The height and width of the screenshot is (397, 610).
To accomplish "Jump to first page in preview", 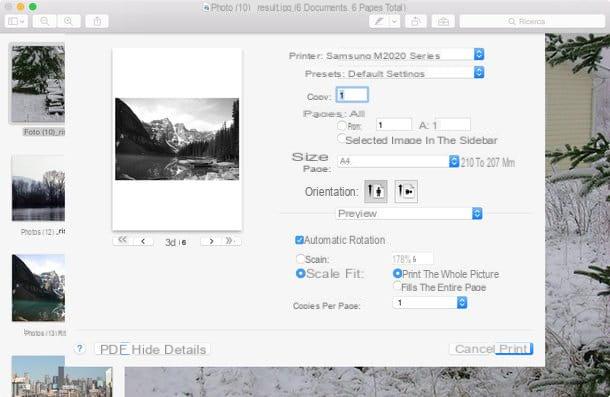I will tap(122, 241).
